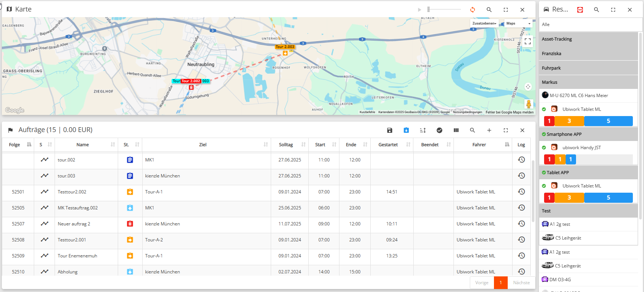Click the map refresh icon
644x292 pixels.
tap(472, 10)
